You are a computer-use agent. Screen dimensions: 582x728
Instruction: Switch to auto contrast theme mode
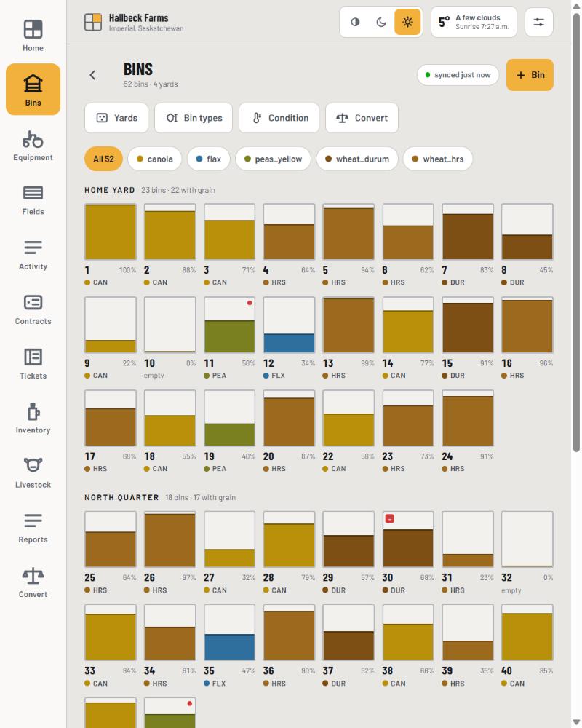pyautogui.click(x=355, y=22)
